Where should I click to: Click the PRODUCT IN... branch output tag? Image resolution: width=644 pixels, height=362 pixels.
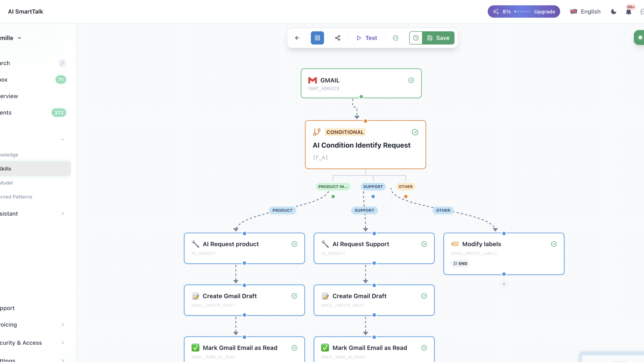click(x=333, y=187)
